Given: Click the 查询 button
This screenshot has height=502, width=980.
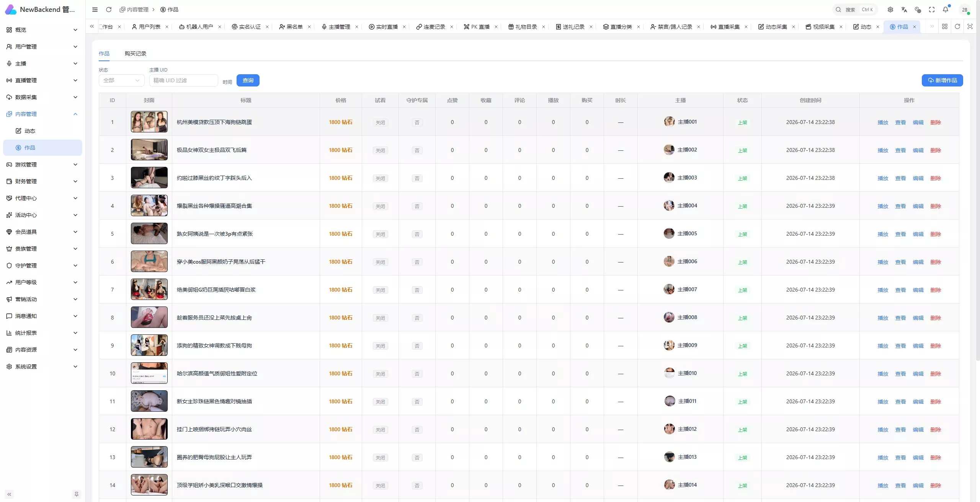Looking at the screenshot, I should [x=248, y=80].
